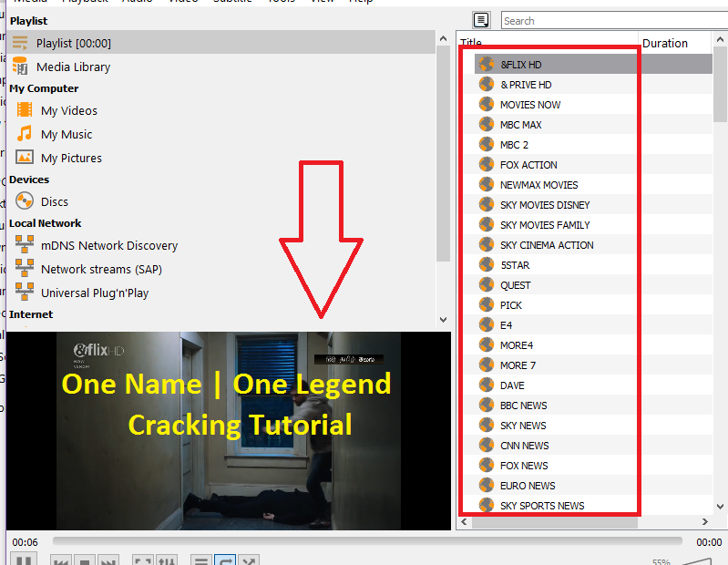Click the Playlist list icon in sidebar

click(x=20, y=43)
